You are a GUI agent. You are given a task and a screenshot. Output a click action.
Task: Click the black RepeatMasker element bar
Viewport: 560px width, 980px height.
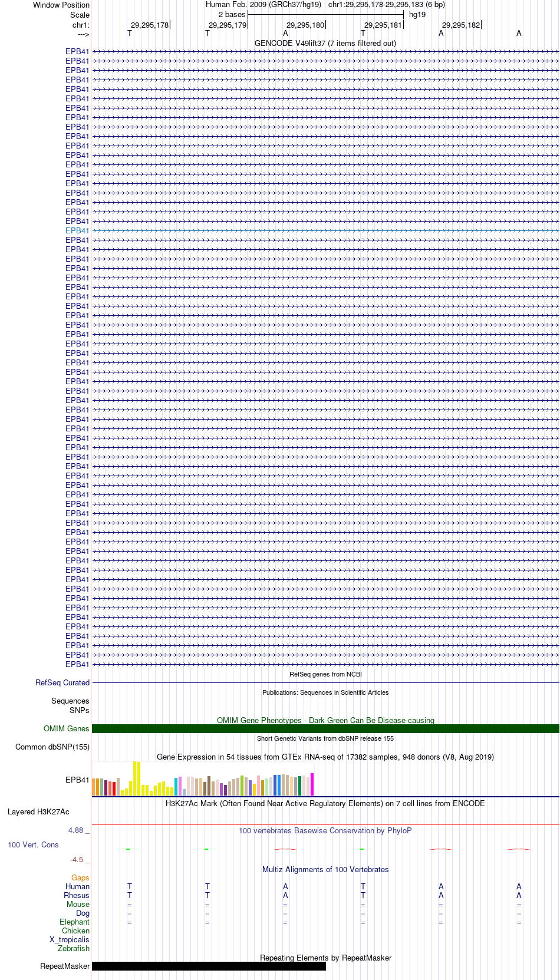[209, 966]
